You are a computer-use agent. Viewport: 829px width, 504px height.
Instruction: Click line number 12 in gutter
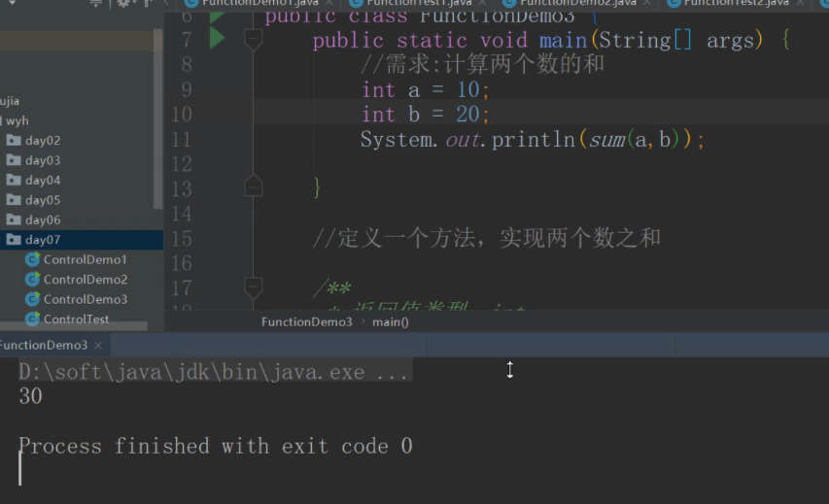click(182, 164)
